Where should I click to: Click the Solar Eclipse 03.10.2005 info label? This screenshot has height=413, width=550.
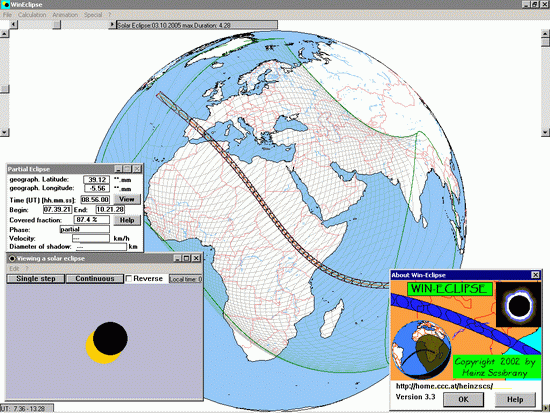[197, 25]
